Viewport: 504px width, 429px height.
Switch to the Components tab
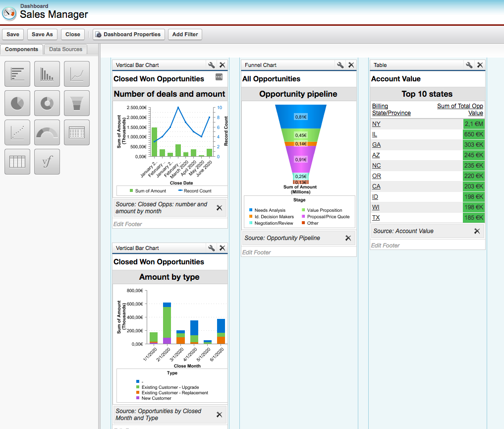(x=21, y=49)
